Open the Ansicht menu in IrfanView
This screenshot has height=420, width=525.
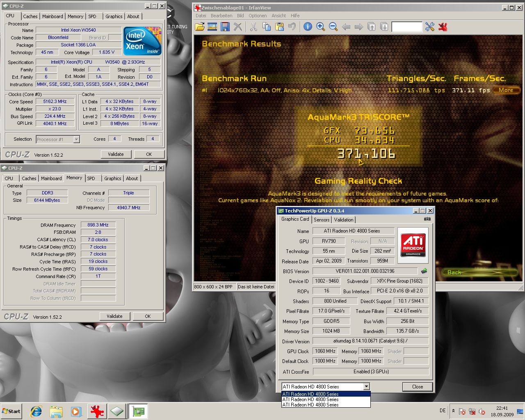279,16
